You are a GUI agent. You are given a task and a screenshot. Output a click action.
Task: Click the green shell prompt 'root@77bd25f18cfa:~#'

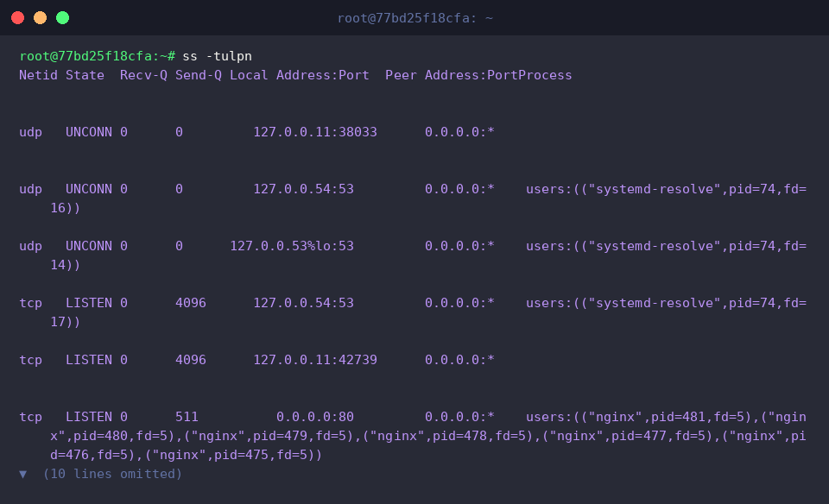coord(98,56)
